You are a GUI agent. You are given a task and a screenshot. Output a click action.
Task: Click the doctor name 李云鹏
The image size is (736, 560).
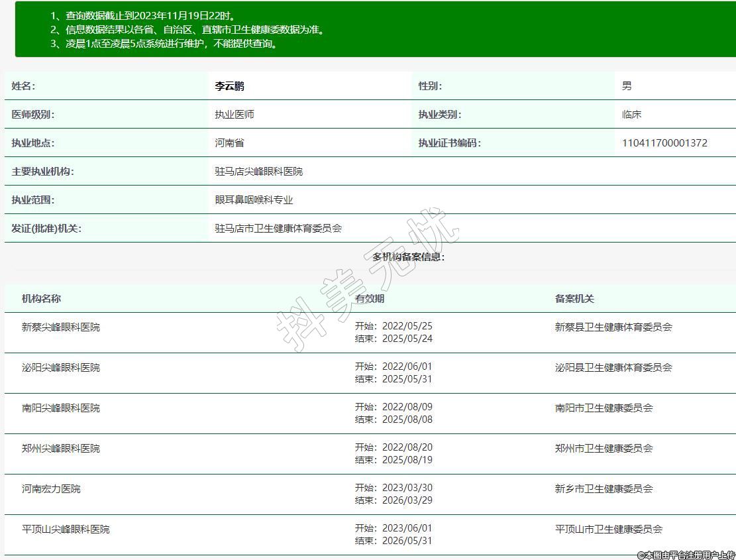(229, 86)
